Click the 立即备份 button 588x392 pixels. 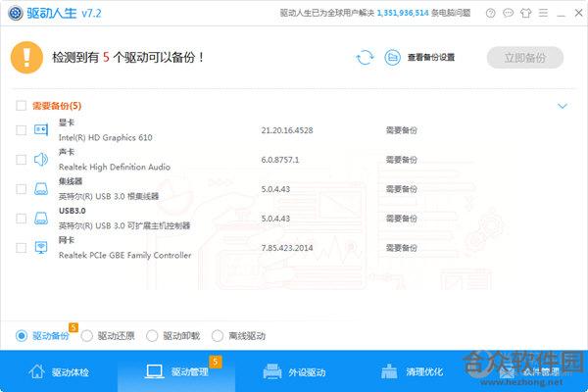(525, 58)
